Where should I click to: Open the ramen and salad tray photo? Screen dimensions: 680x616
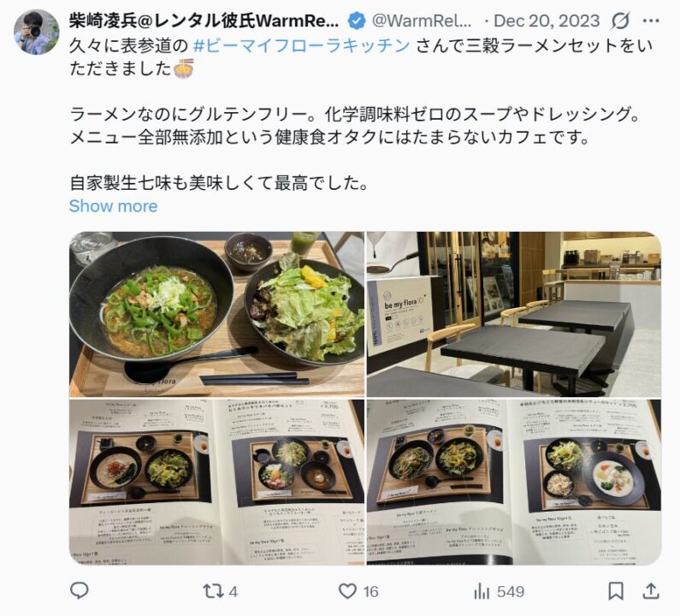click(217, 315)
